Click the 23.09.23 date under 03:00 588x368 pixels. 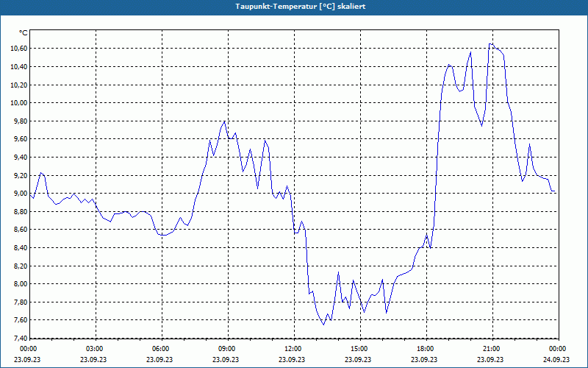coord(93,359)
